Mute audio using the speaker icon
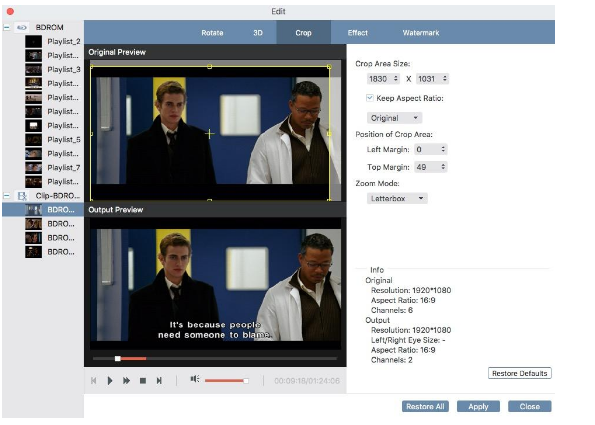The width and height of the screenshot is (595, 425). (195, 379)
